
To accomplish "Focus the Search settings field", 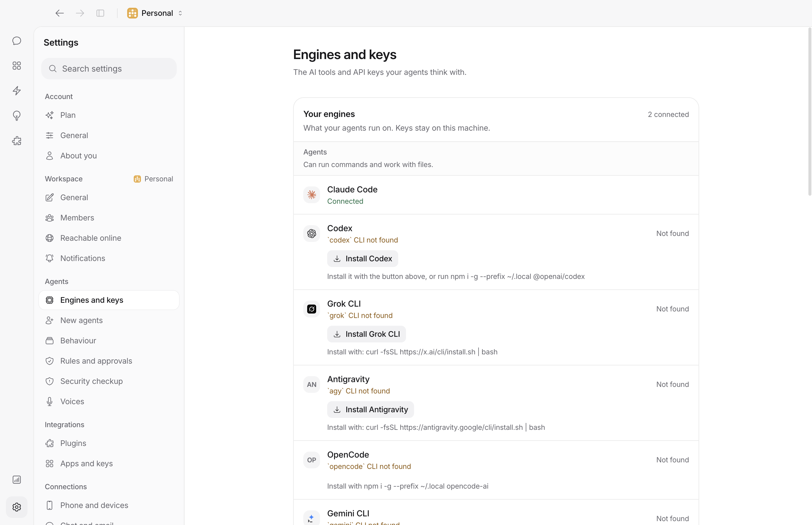I will (x=109, y=69).
